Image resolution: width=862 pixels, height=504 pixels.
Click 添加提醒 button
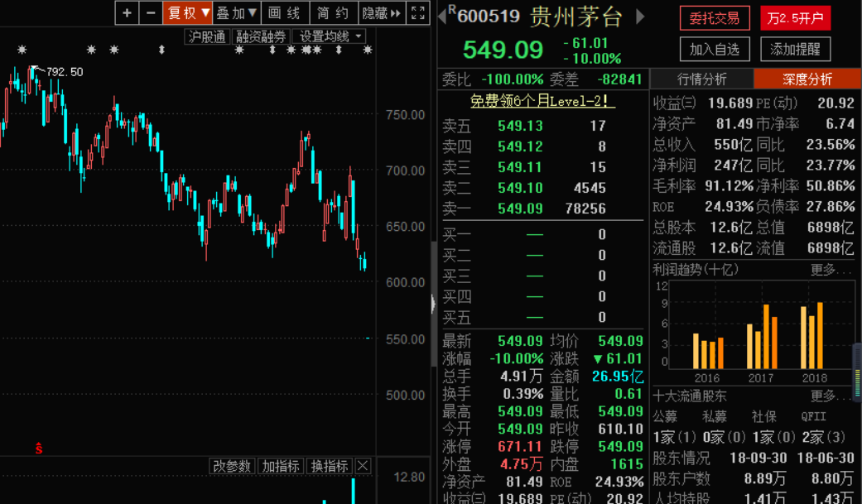pyautogui.click(x=795, y=49)
